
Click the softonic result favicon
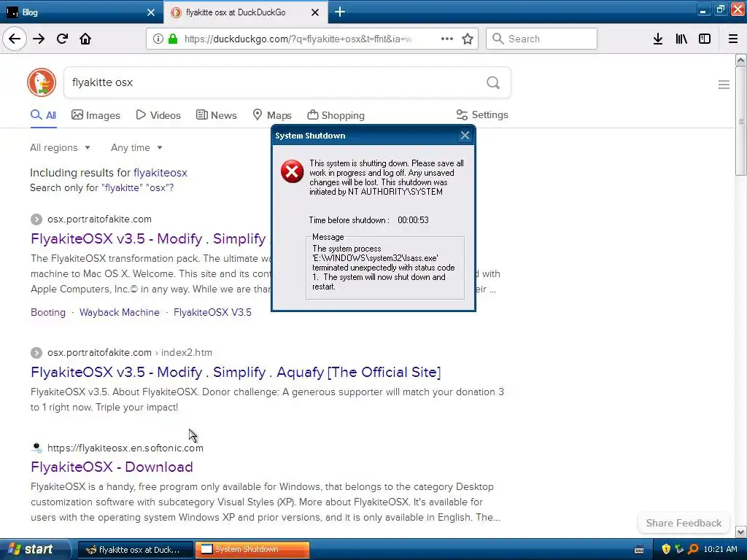pyautogui.click(x=36, y=448)
